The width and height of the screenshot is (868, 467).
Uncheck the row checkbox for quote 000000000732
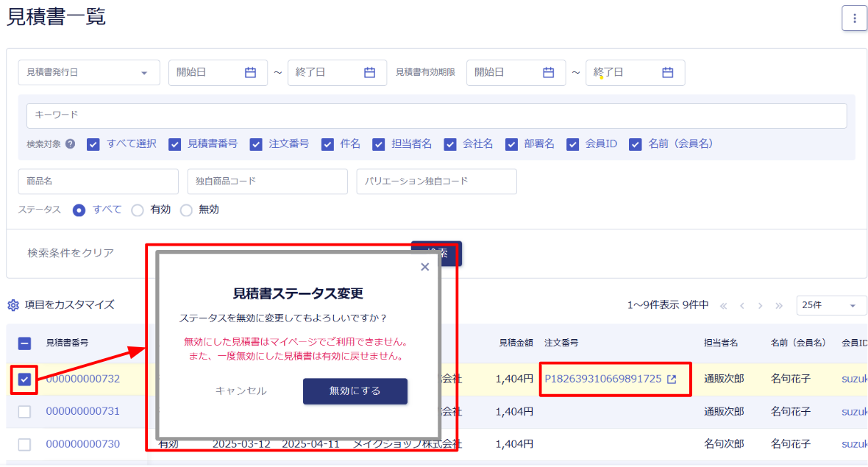coord(24,379)
